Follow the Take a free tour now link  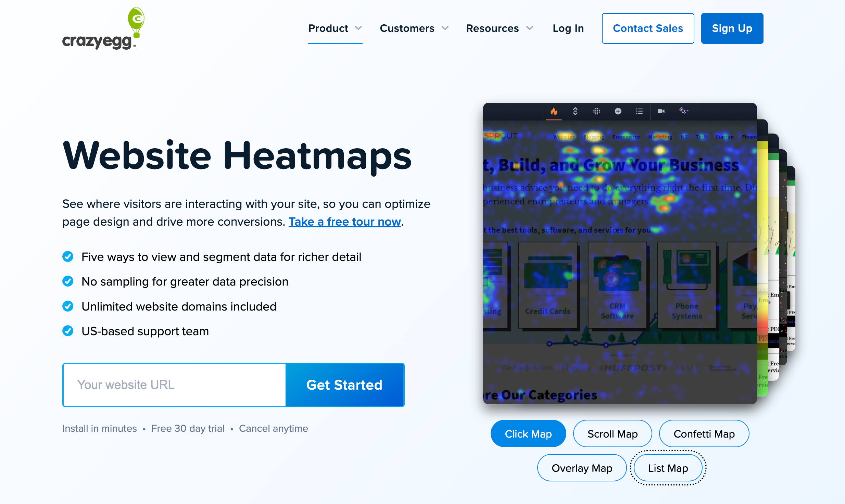point(344,222)
